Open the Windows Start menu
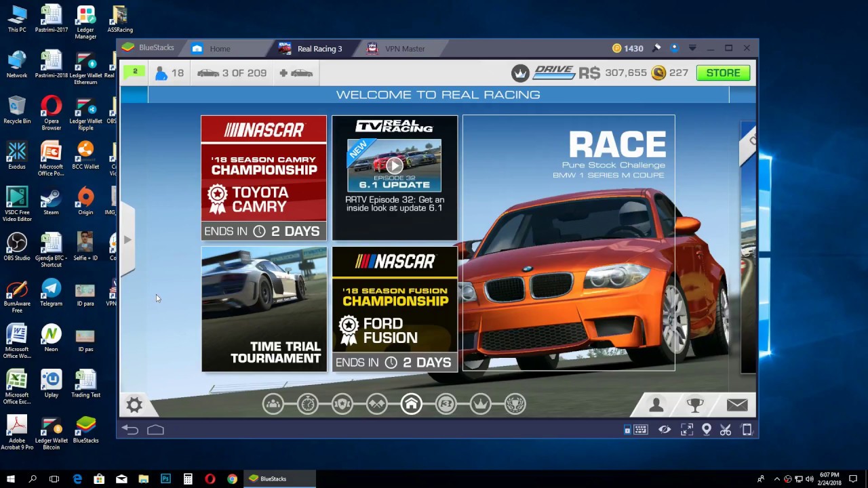This screenshot has width=868, height=488. (x=11, y=479)
